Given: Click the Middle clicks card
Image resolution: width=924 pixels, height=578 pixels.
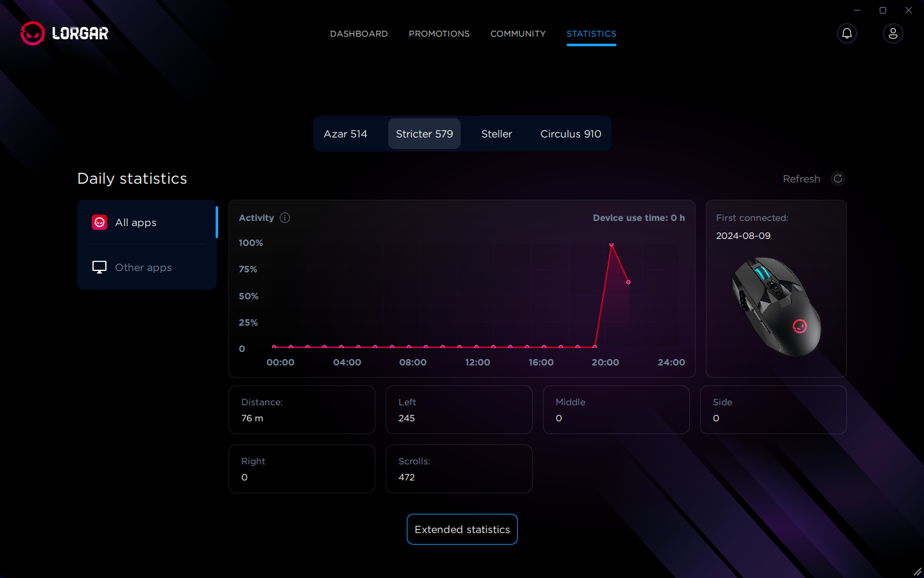Looking at the screenshot, I should coord(616,410).
